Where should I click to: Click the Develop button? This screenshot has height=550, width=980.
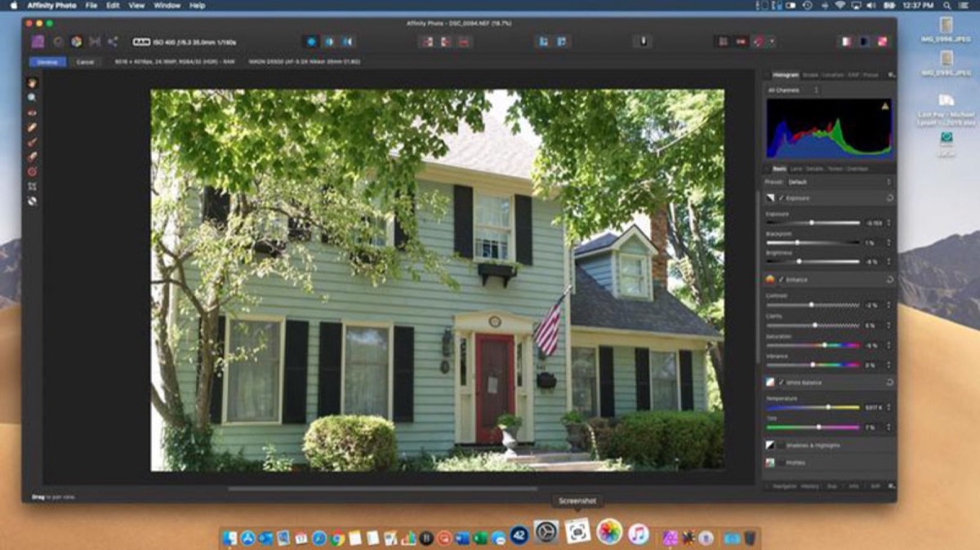tap(47, 62)
